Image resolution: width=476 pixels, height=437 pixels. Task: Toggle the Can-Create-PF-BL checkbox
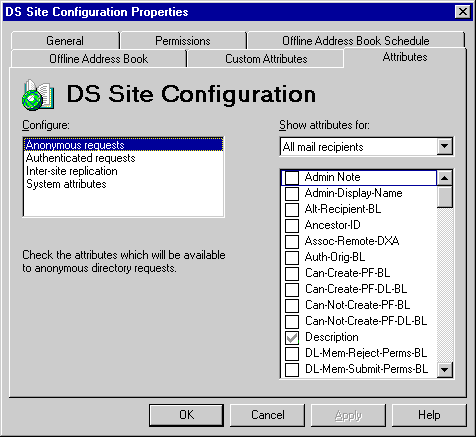click(x=292, y=273)
